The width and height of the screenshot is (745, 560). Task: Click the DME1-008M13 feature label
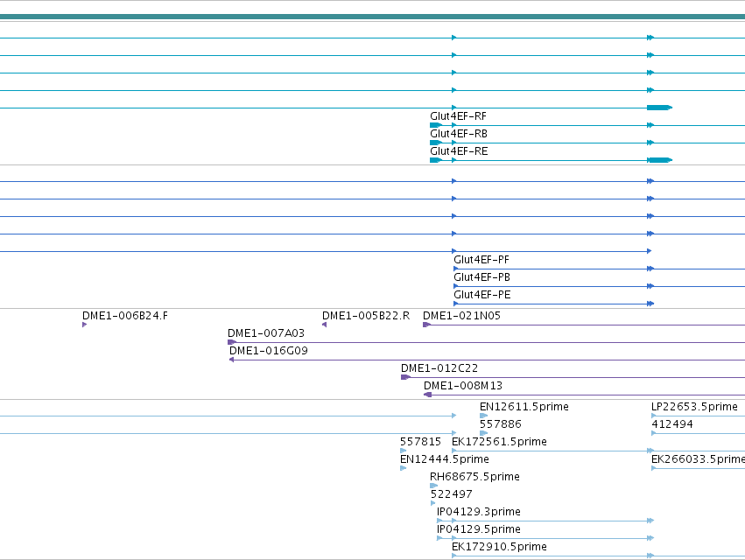(463, 386)
